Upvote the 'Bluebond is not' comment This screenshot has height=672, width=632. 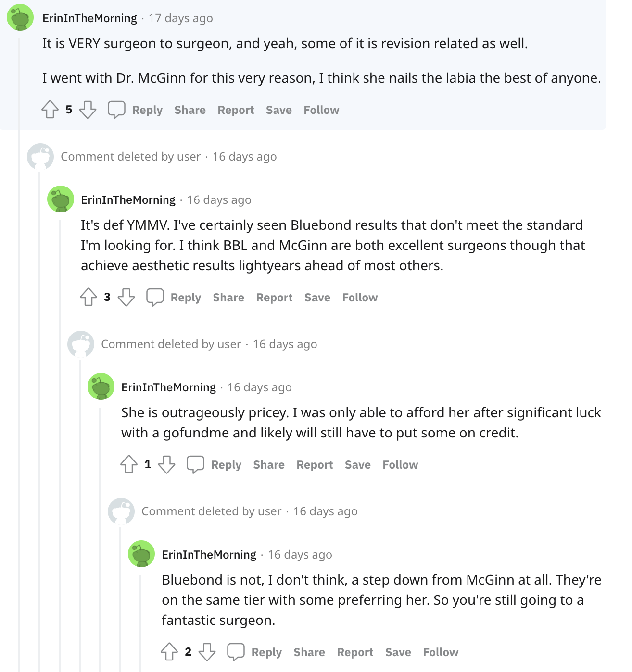(x=169, y=652)
